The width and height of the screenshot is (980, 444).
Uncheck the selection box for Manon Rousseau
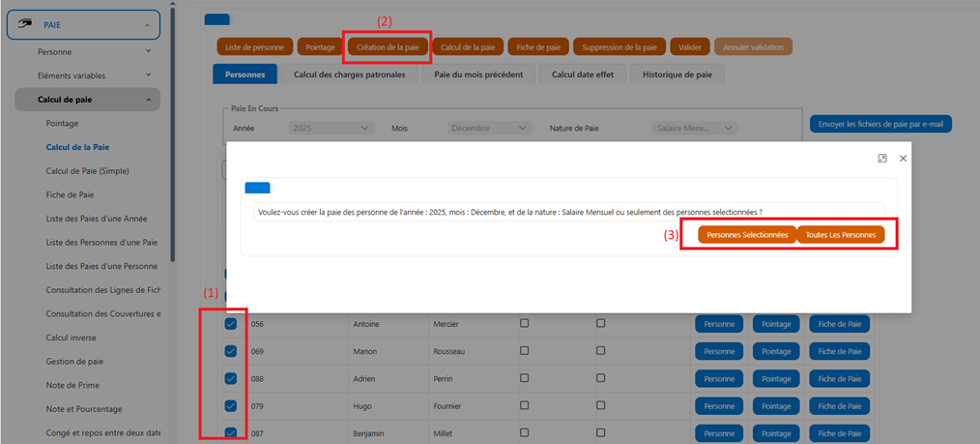(x=230, y=351)
